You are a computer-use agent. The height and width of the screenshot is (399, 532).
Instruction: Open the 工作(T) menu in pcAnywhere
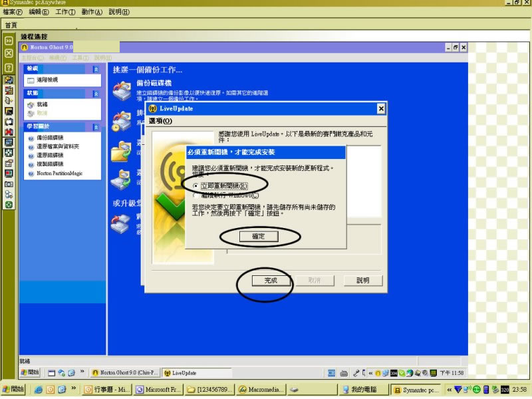65,12
